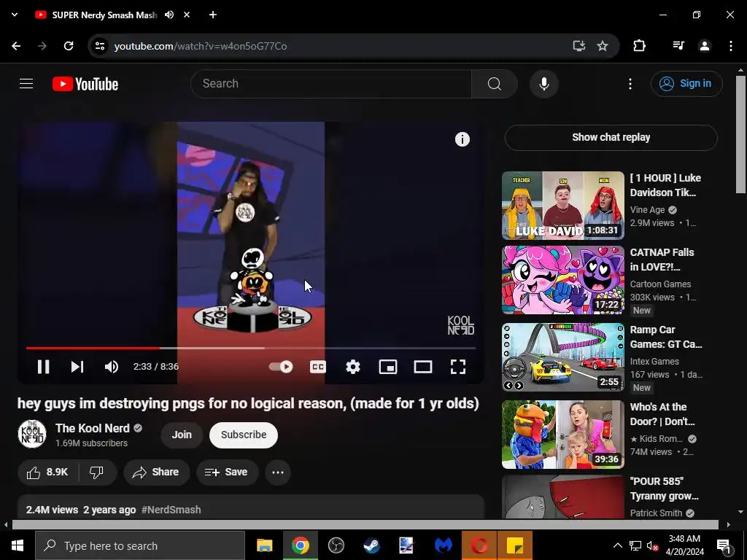This screenshot has width=747, height=560.
Task: Enable miniplayer mode
Action: click(x=388, y=367)
